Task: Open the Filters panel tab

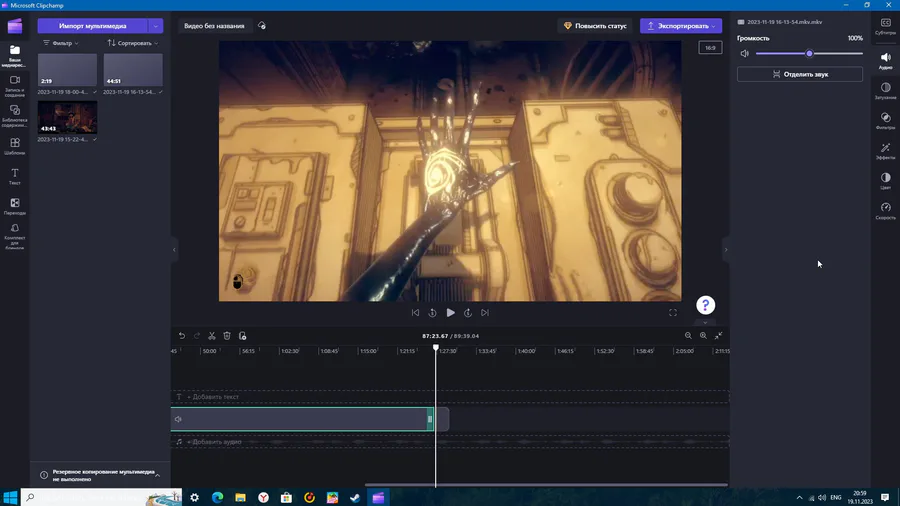Action: coord(886,120)
